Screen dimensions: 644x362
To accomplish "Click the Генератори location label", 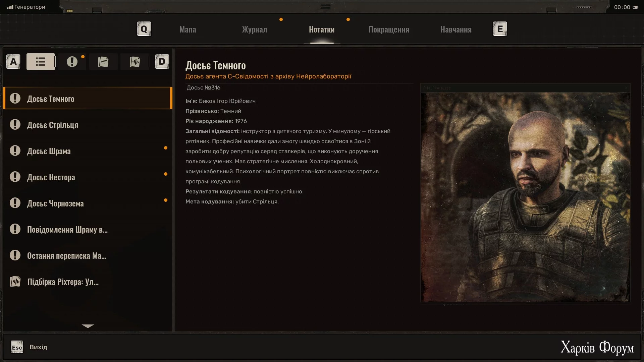I will (30, 7).
